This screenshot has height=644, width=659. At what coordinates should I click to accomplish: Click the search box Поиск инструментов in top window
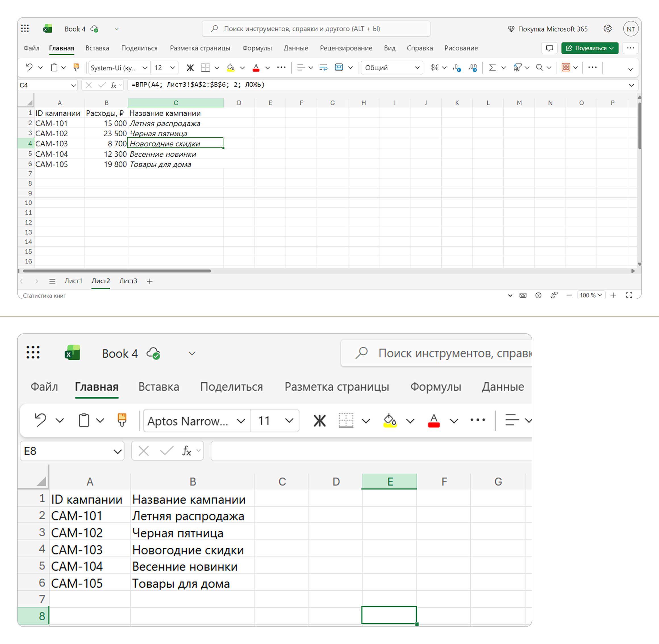point(316,29)
